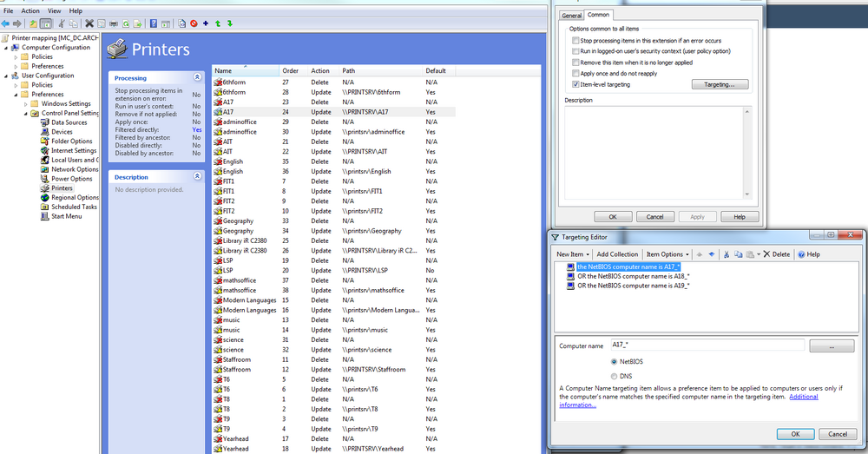Sort the list by the Order column header
Screen dimensions: 868x454
tap(293, 71)
